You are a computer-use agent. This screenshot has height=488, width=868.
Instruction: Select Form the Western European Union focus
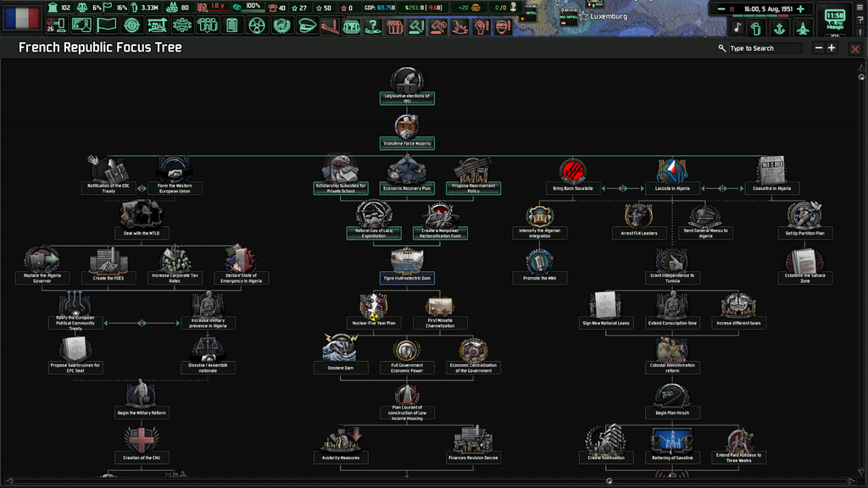(x=175, y=175)
